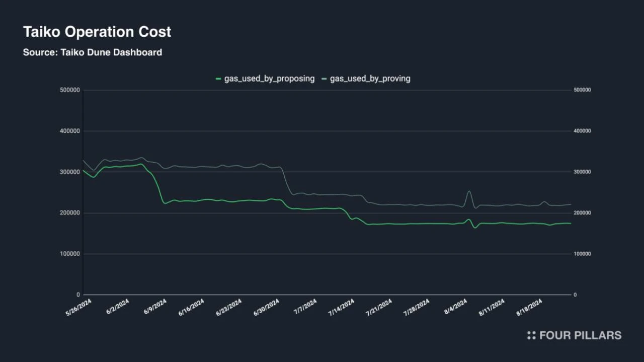Select the 5/26/2024 x-axis date label

(79, 308)
